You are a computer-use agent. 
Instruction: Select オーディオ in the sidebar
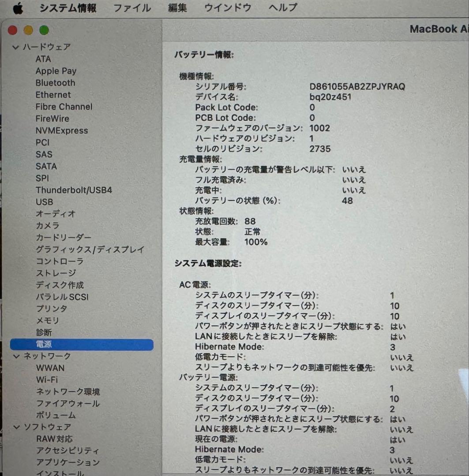coord(56,214)
